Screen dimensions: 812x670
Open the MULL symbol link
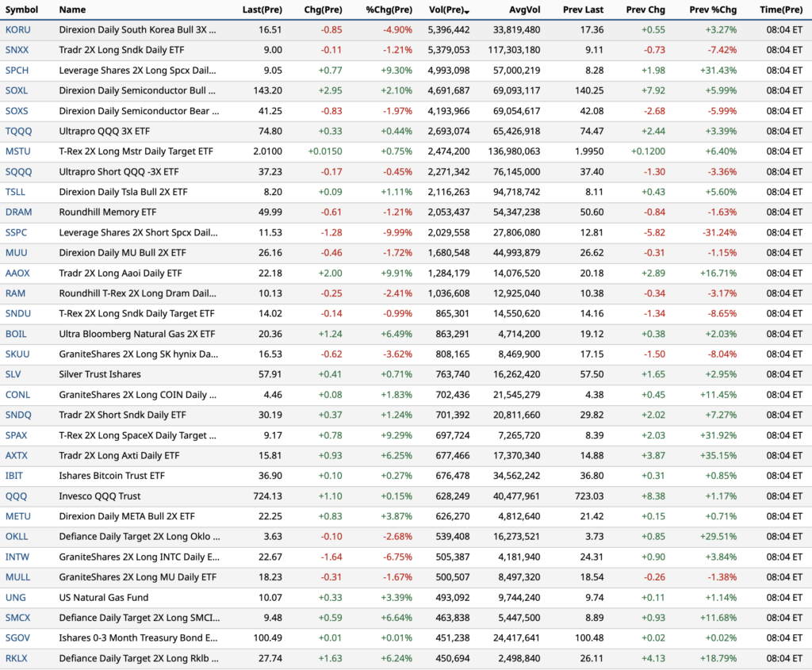pos(18,577)
